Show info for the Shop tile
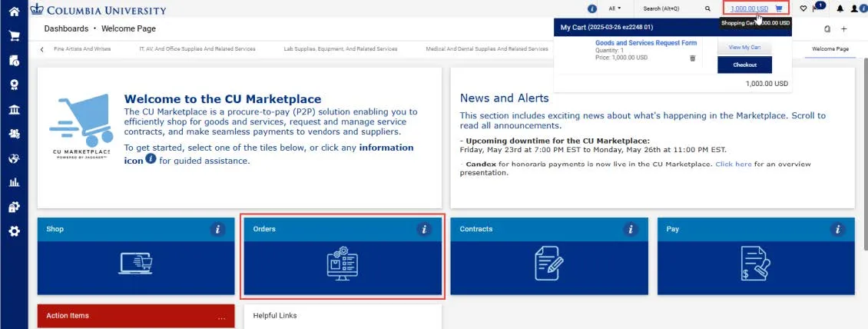 217,229
